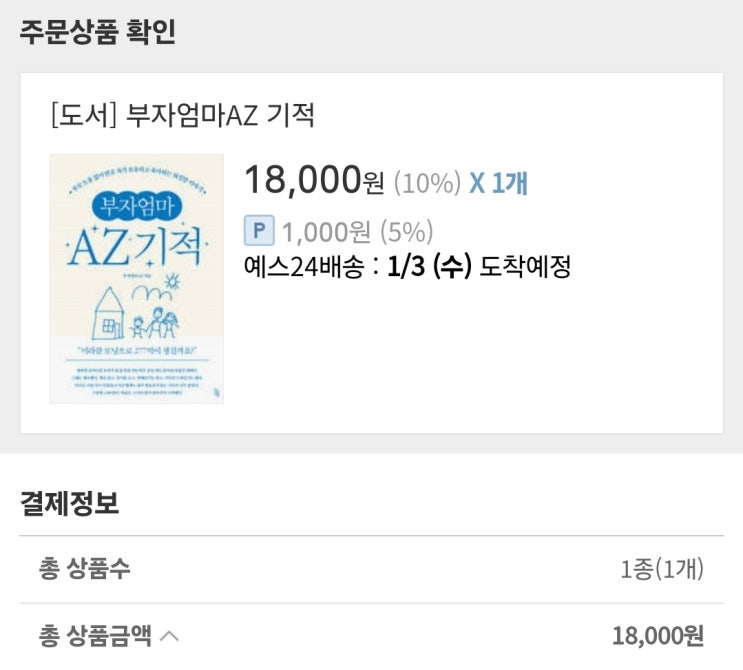
Task: Select the X 1개 quantity label
Action: coord(498,183)
